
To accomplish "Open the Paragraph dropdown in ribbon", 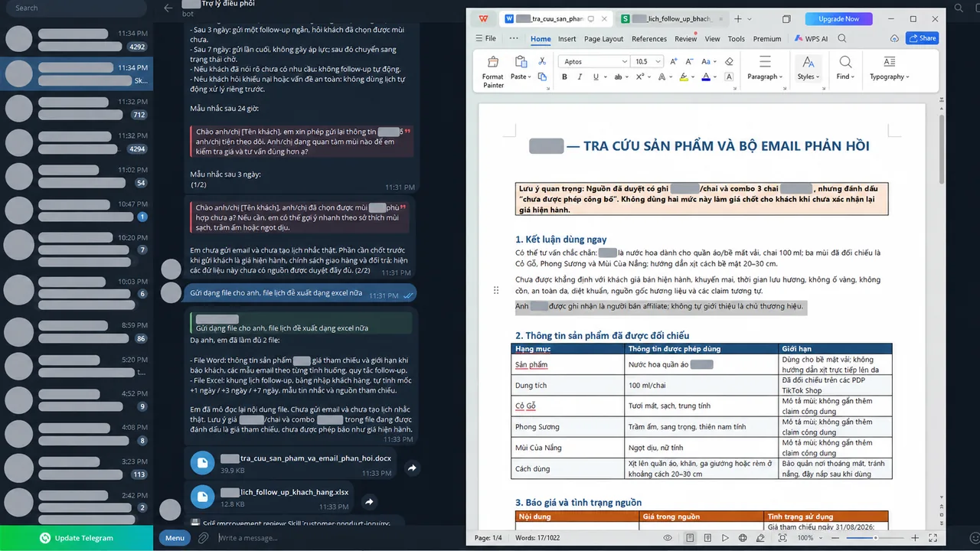I will (x=765, y=77).
